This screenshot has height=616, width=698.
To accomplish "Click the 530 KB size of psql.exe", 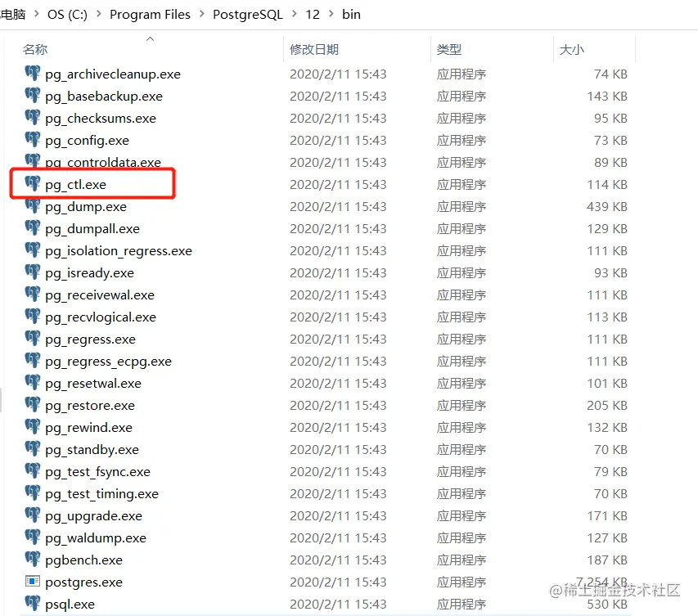I will click(606, 605).
